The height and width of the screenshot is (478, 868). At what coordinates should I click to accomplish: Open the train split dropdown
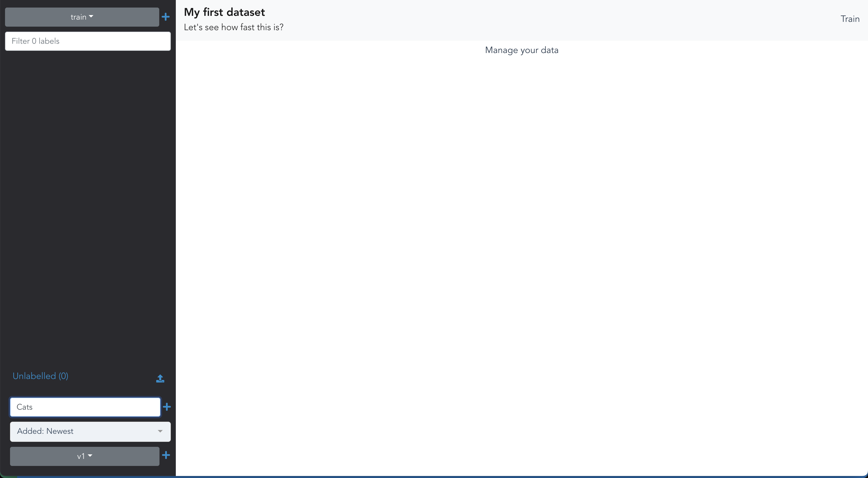tap(82, 17)
